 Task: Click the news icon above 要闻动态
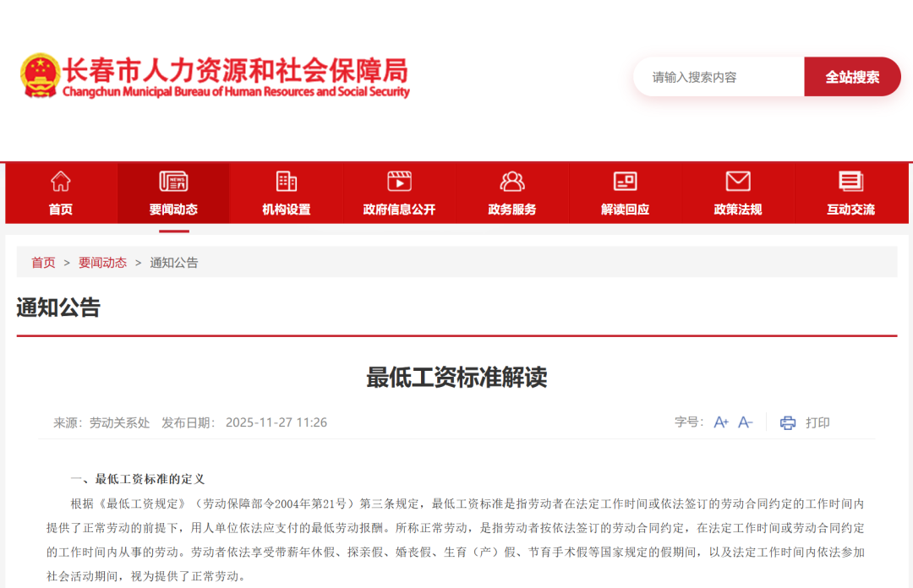click(x=173, y=182)
